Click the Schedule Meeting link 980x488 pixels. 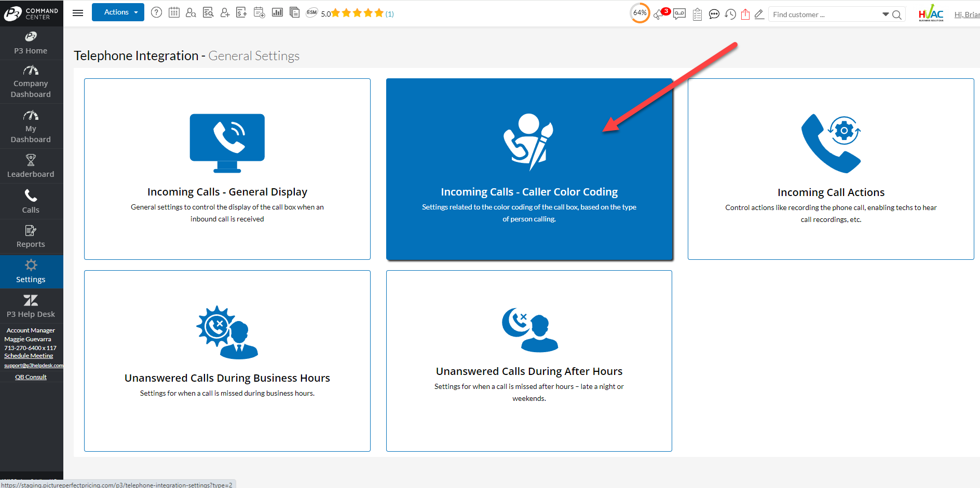[x=29, y=355]
